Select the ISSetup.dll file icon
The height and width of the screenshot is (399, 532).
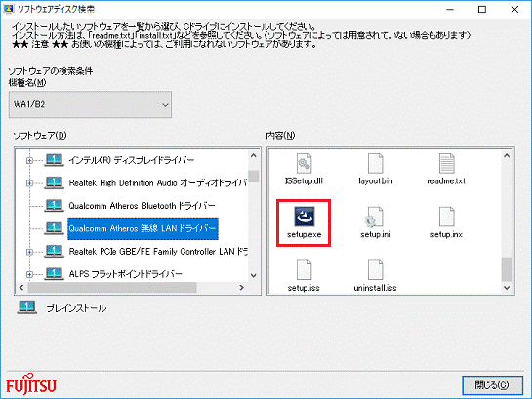[x=304, y=163]
